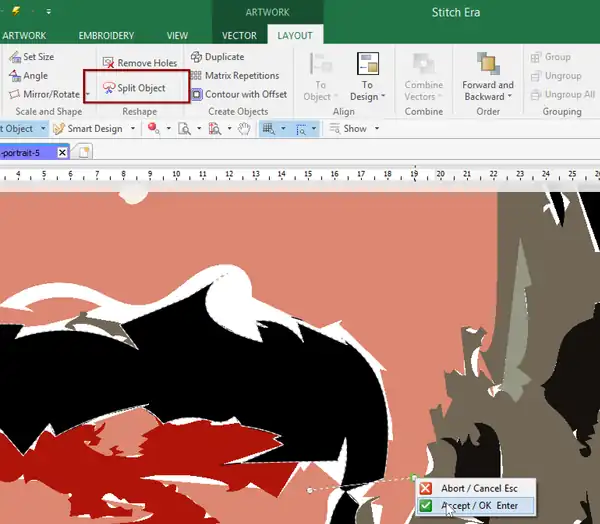Choose Abort / Cancel in context menu
The image size is (600, 524).
[476, 488]
